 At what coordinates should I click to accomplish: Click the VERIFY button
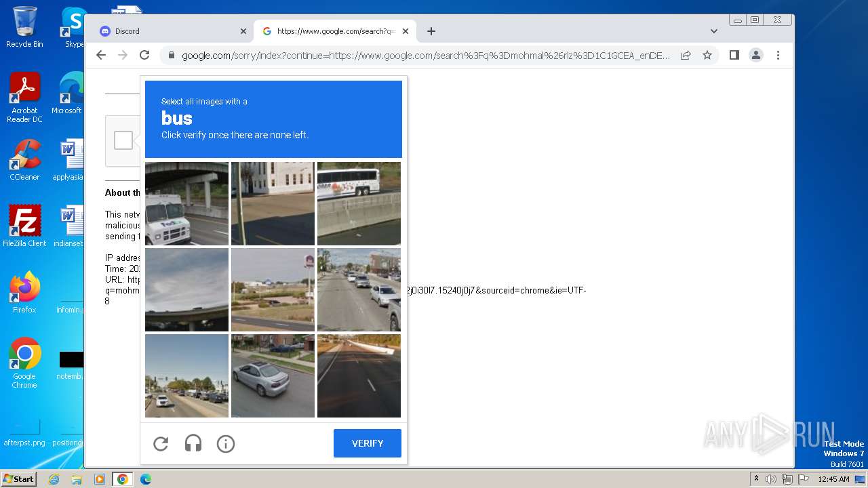click(x=368, y=443)
